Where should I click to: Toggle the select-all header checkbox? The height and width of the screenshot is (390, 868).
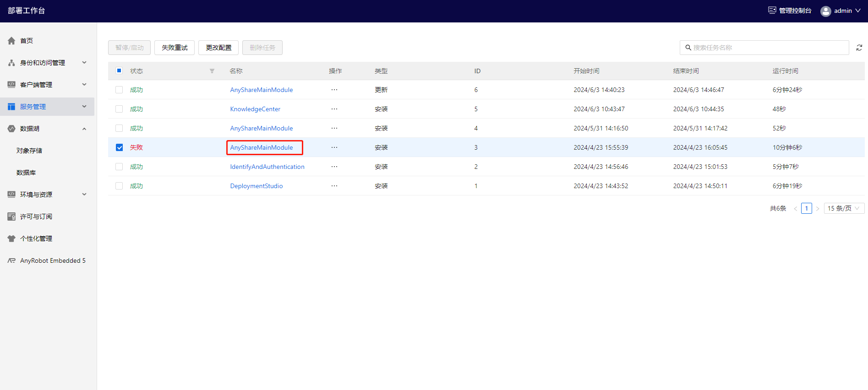[119, 70]
